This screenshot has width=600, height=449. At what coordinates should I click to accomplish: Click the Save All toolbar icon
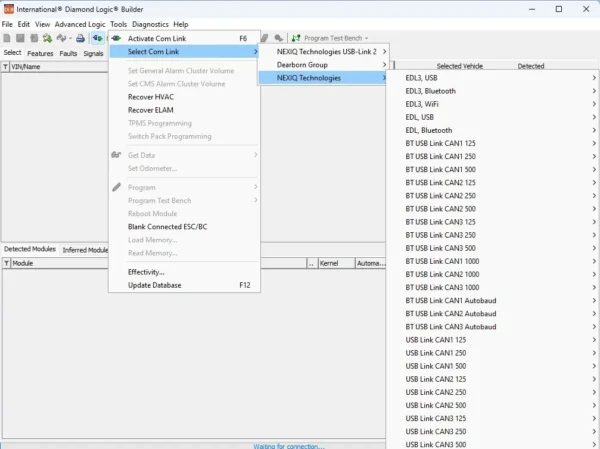(x=34, y=38)
